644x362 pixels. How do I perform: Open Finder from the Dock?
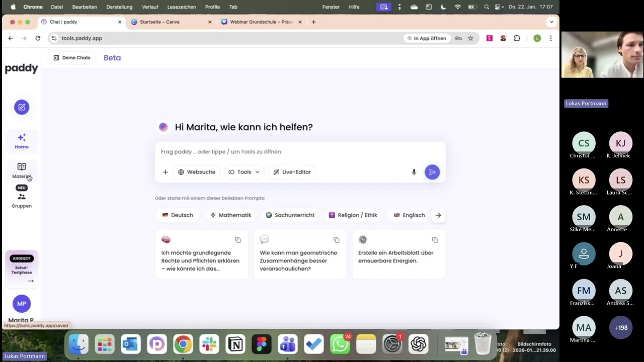78,344
